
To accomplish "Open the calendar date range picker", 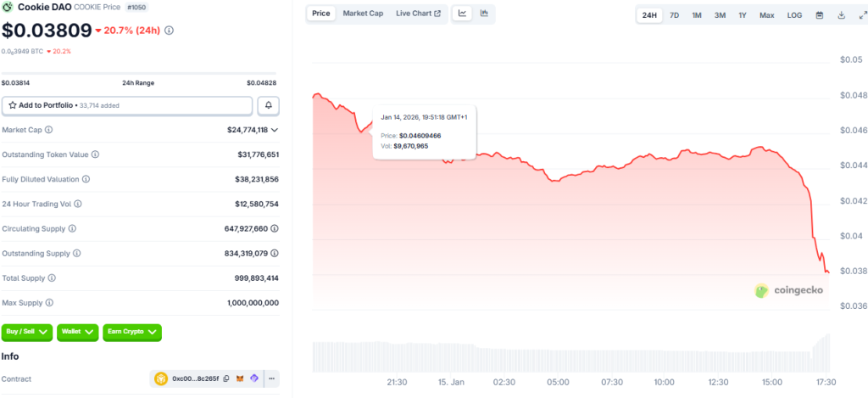I will pos(820,15).
